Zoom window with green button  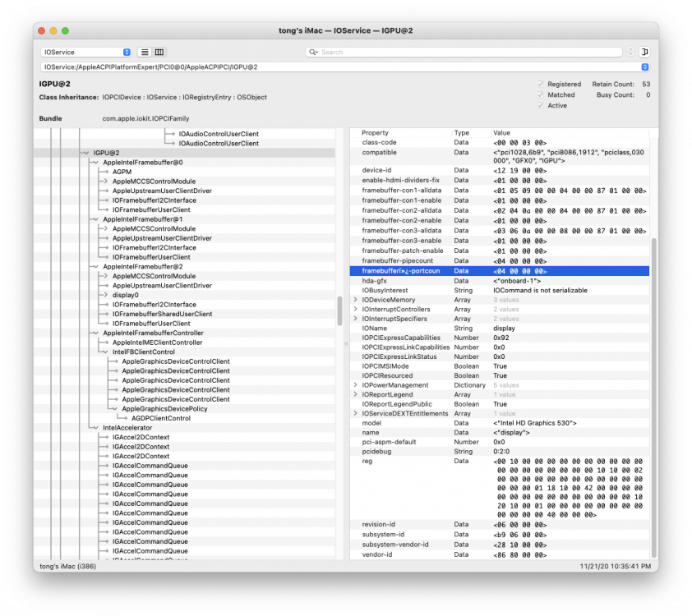click(x=65, y=31)
